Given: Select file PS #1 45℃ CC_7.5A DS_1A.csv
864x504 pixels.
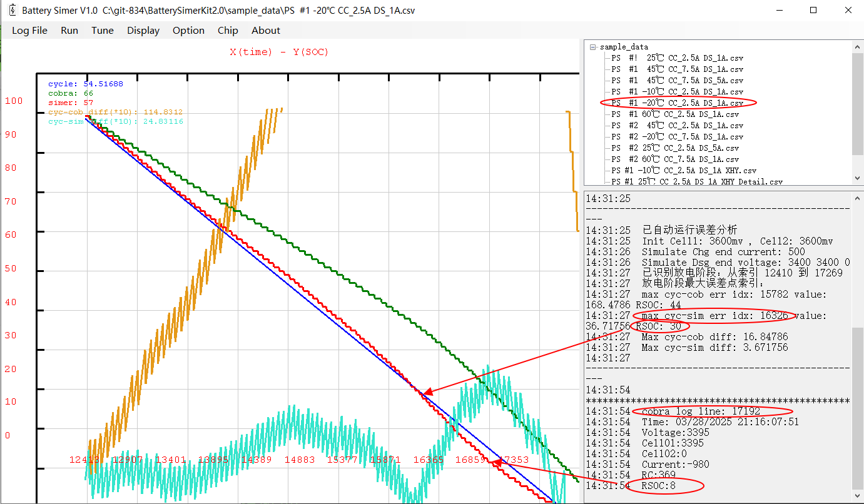Looking at the screenshot, I should [x=677, y=69].
